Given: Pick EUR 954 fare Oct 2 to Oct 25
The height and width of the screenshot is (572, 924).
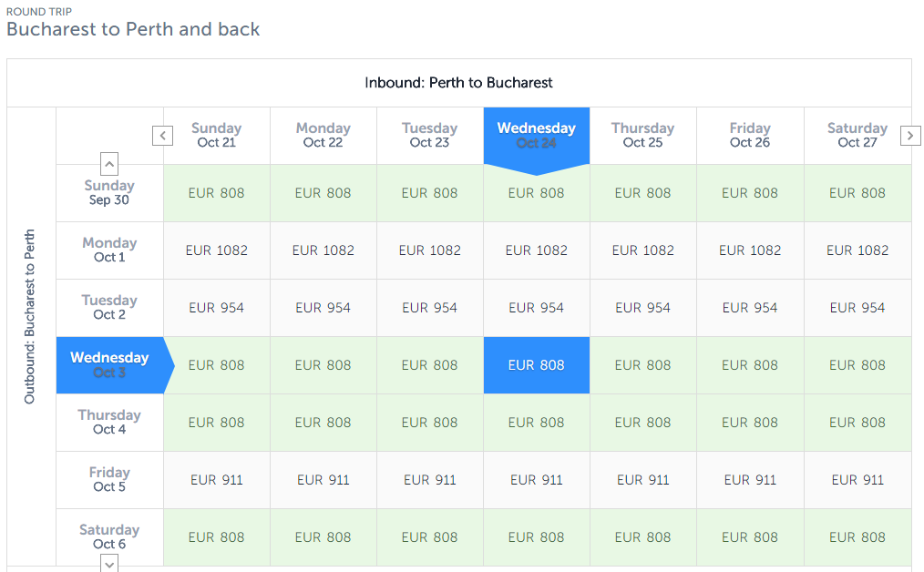Looking at the screenshot, I should [x=643, y=308].
